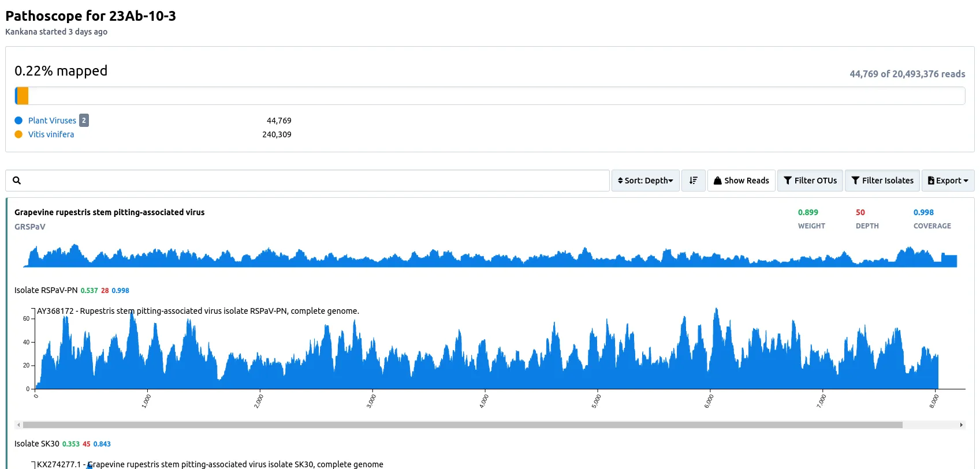Open the Export dropdown menu
980x469 pixels.
tap(948, 181)
